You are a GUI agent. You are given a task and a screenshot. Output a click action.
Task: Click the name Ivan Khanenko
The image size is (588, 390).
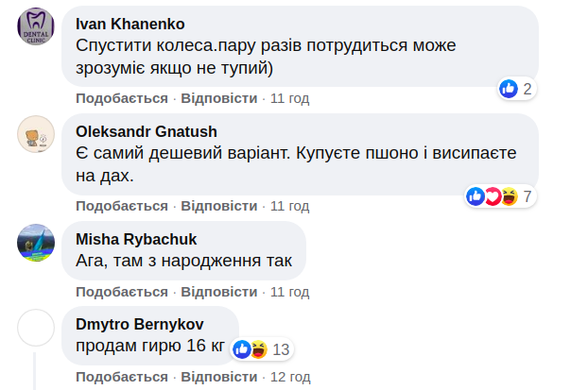(130, 24)
